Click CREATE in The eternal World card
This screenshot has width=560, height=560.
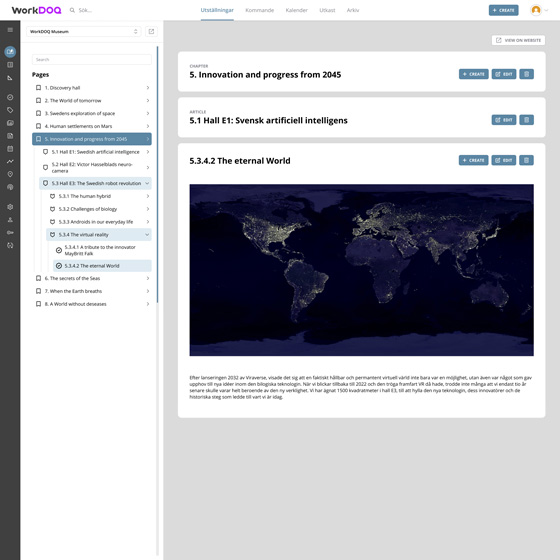[x=474, y=160]
